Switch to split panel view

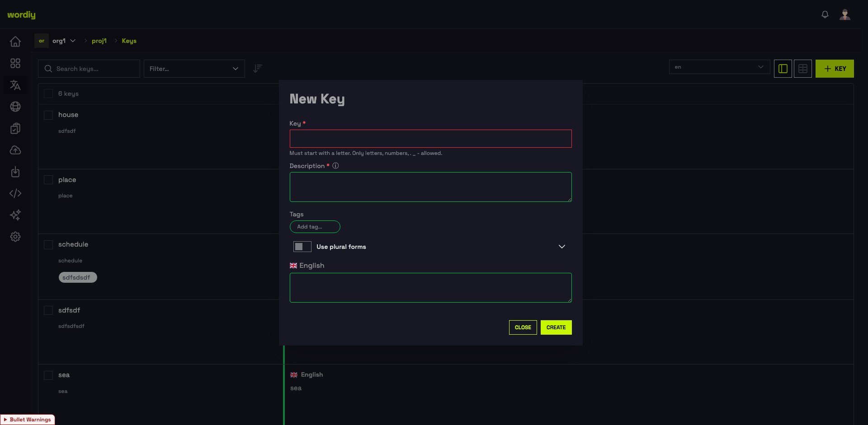pos(783,69)
